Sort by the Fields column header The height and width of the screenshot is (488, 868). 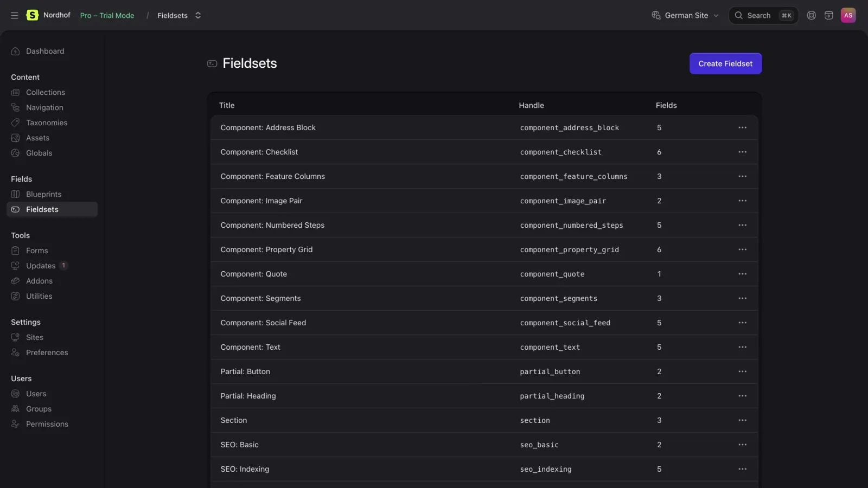click(666, 105)
